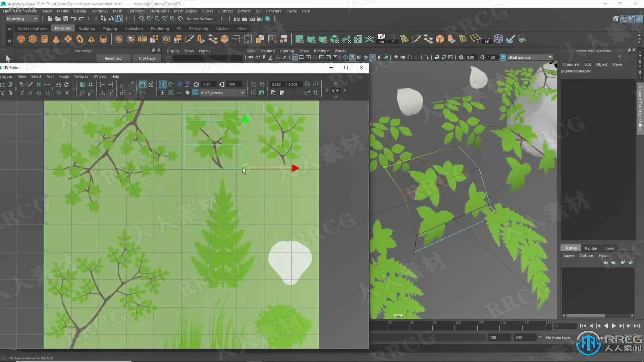The height and width of the screenshot is (362, 644).
Task: Expand the UV Editor sRGB gamma dropdown
Action: 243,93
